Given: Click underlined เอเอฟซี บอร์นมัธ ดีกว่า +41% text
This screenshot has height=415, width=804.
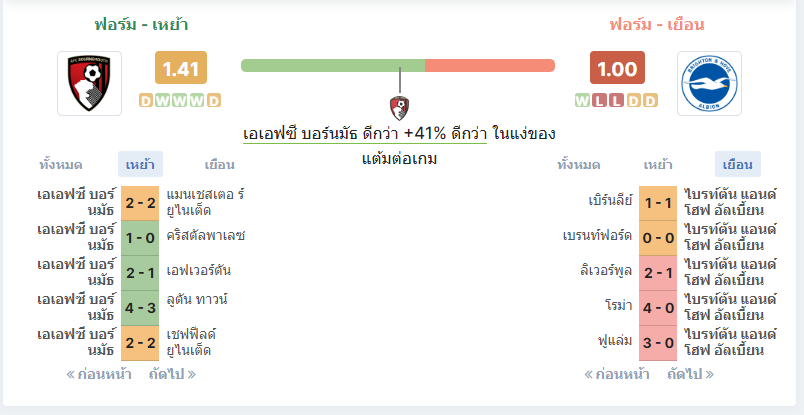Looking at the screenshot, I should pyautogui.click(x=365, y=134).
